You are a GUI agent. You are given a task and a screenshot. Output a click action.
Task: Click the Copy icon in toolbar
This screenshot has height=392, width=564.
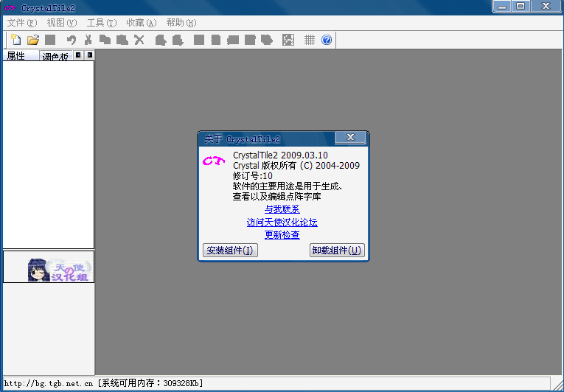pyautogui.click(x=105, y=40)
